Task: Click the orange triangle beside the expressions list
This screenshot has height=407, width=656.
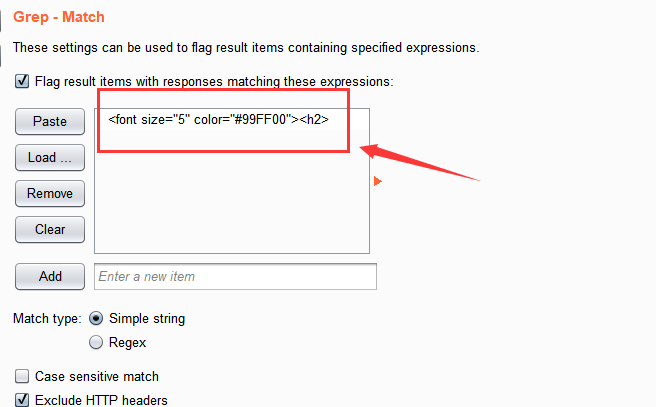Action: tap(377, 181)
